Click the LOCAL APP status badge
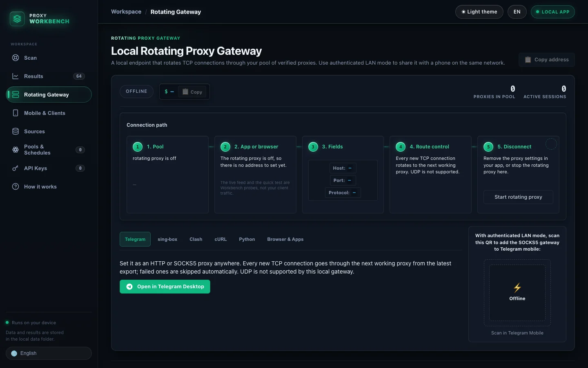The height and width of the screenshot is (368, 588). [553, 12]
